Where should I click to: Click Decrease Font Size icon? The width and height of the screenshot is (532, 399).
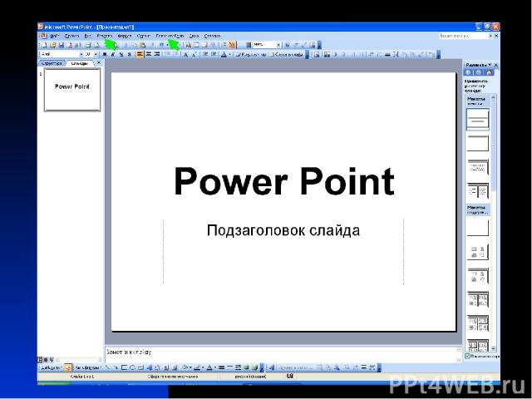pos(194,54)
